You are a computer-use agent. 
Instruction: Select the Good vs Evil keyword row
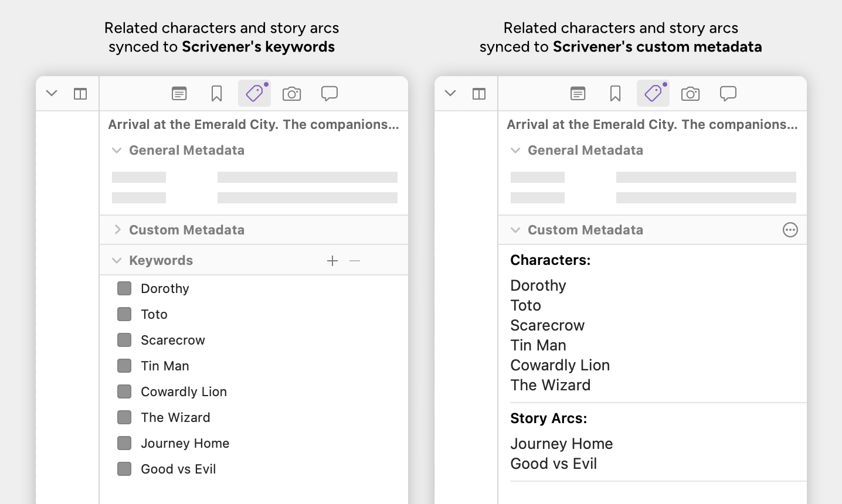click(254, 469)
